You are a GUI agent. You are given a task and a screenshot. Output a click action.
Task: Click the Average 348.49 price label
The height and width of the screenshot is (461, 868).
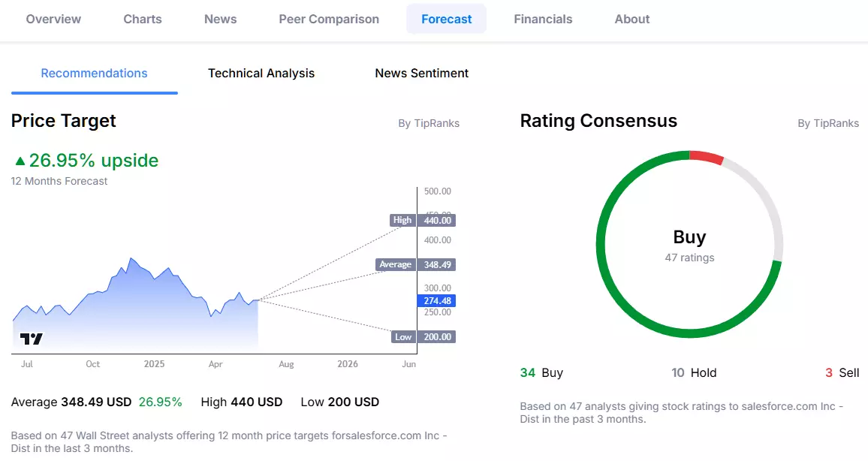(x=416, y=264)
